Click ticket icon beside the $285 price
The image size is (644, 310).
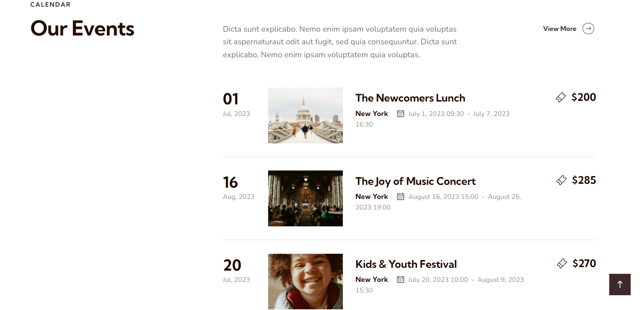click(562, 180)
